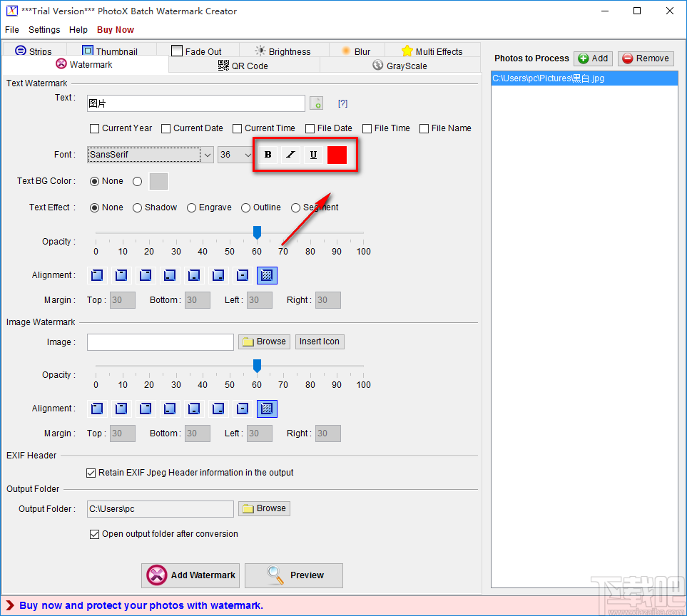
Task: Switch to the GrayScale tab
Action: pyautogui.click(x=400, y=66)
